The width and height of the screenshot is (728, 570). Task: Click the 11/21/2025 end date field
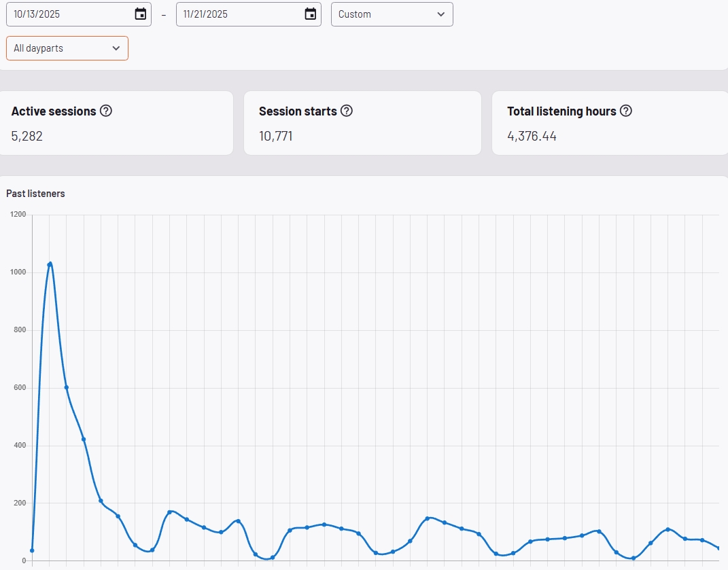248,14
